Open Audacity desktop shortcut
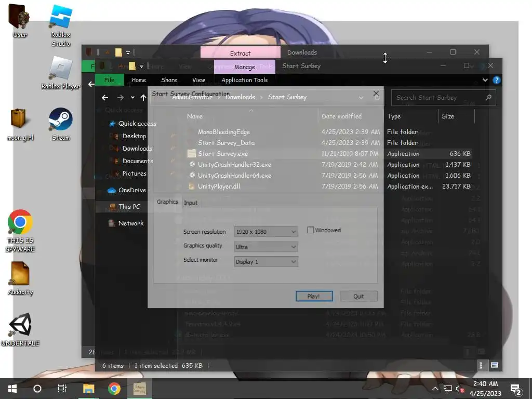 (x=20, y=278)
